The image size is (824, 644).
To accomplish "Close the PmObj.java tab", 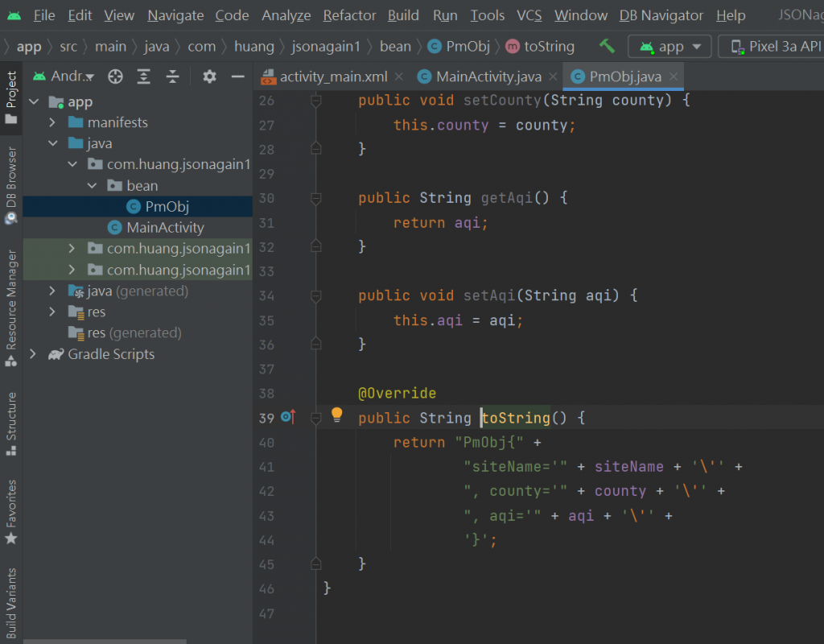I will 674,77.
